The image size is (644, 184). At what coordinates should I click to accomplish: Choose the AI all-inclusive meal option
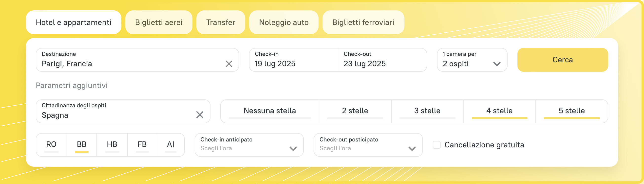pyautogui.click(x=170, y=145)
